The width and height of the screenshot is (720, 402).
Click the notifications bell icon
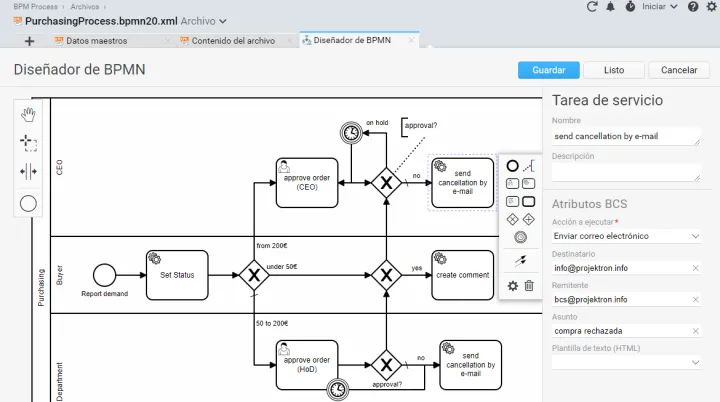610,7
